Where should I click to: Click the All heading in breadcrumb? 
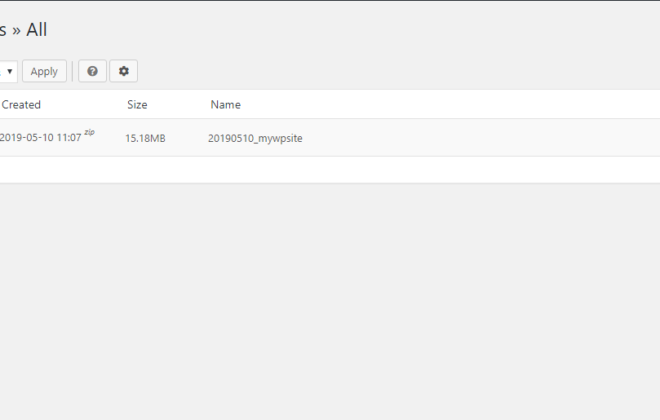tap(37, 30)
